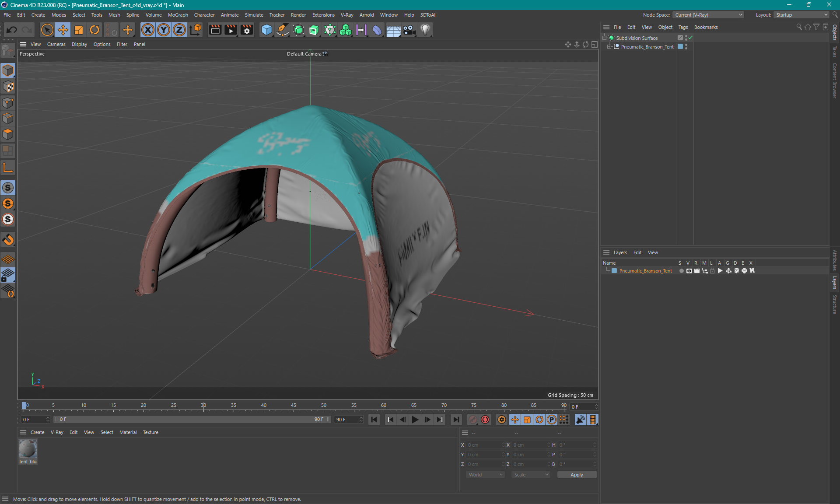840x504 pixels.
Task: Activate the Scale tool
Action: (x=79, y=30)
